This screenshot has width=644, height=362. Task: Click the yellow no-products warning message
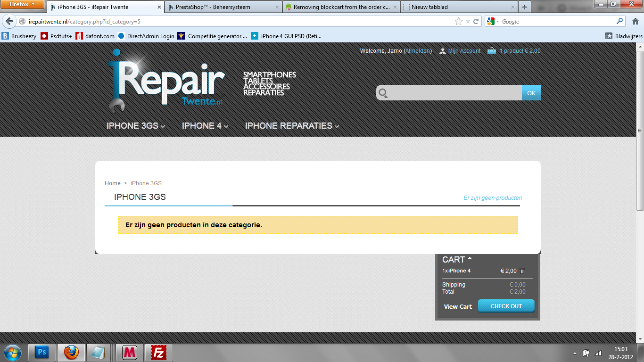pyautogui.click(x=318, y=225)
